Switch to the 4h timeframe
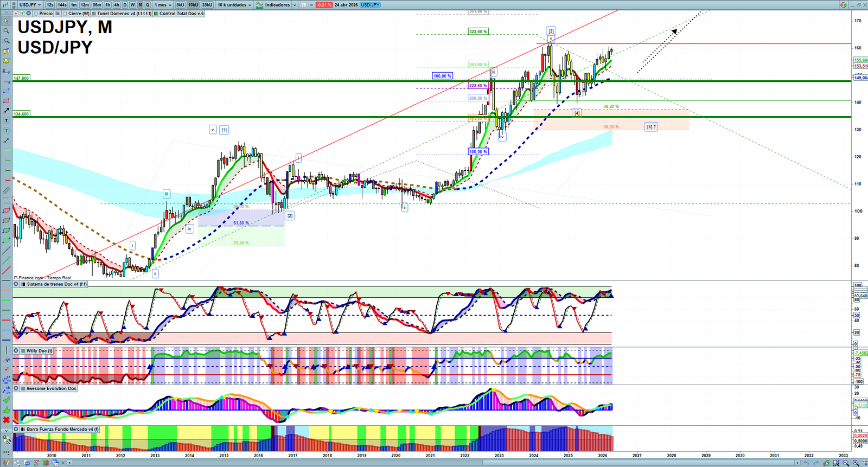Screen dimensions: 868x467 (x=117, y=5)
